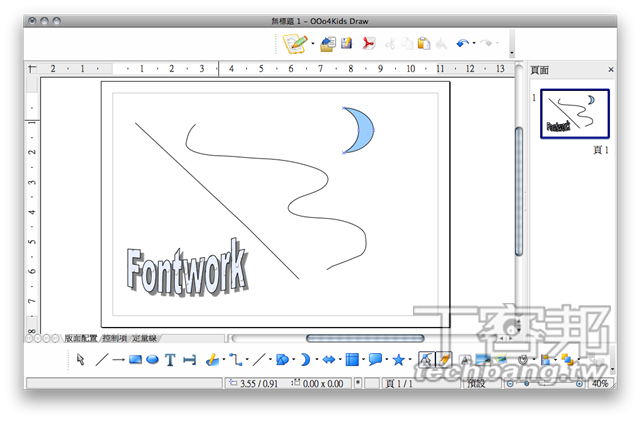Switch to the 版面配置 tab
Image resolution: width=640 pixels, height=421 pixels.
(x=82, y=339)
